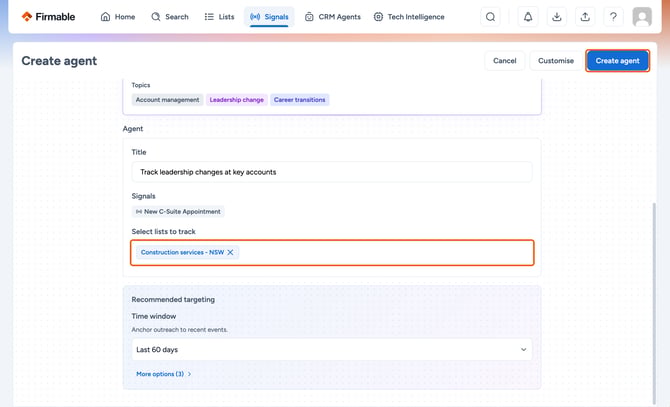Click the Customise button
Screen dimensions: 670x407
tap(555, 61)
